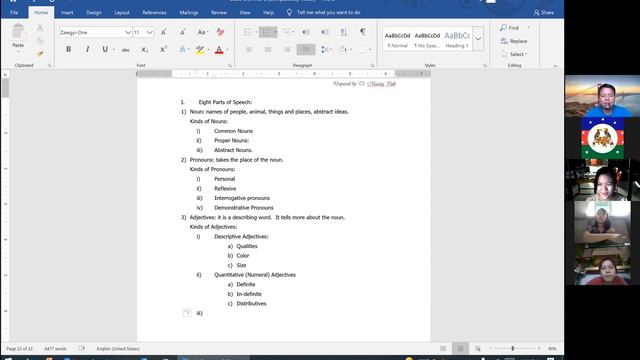
Task: Open the Layout tab
Action: (x=122, y=13)
